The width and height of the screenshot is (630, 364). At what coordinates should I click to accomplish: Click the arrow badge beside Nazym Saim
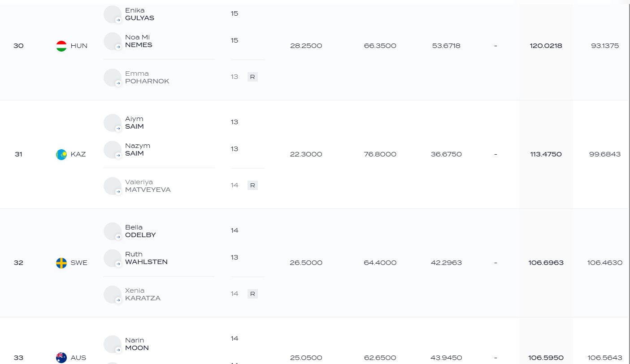point(118,156)
